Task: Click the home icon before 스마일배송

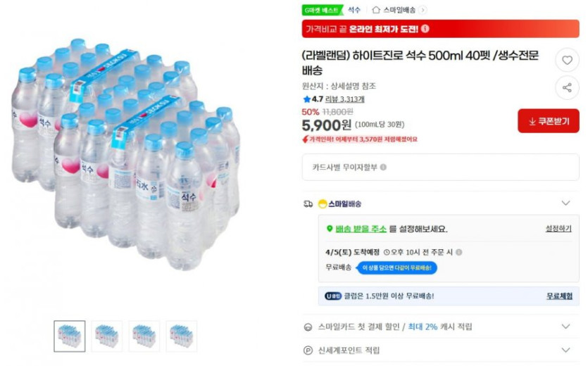Action: click(x=376, y=10)
